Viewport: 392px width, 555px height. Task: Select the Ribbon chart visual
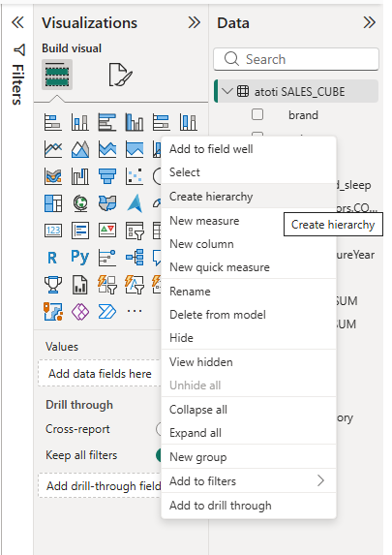53,176
